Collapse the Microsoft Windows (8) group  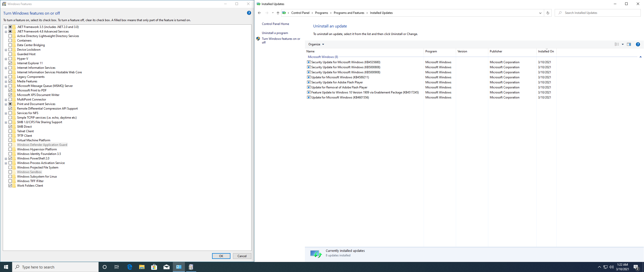point(640,57)
